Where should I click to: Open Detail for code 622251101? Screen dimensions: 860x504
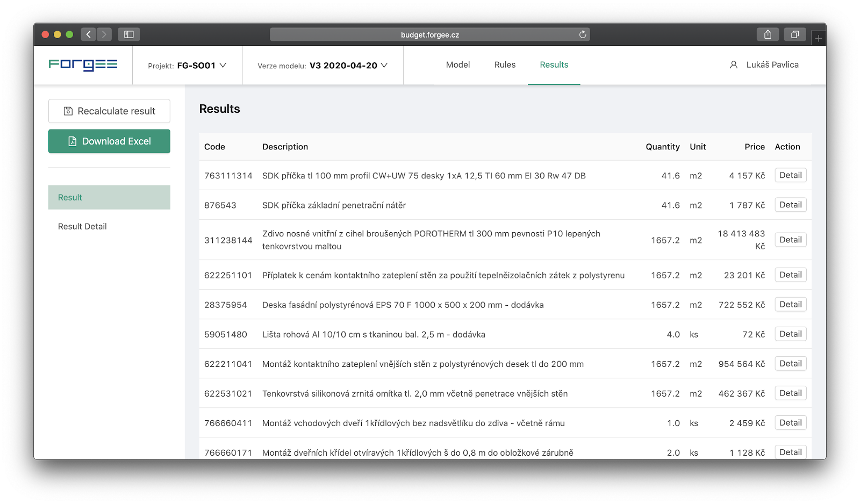(x=791, y=275)
